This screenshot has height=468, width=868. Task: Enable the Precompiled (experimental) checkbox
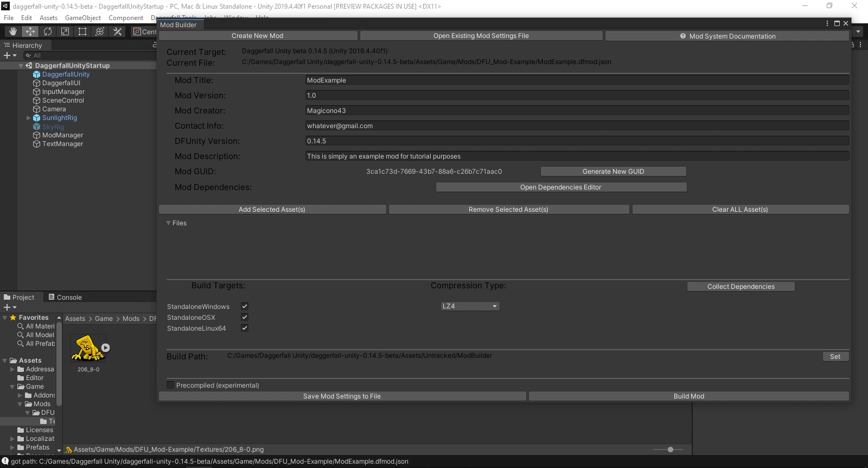pos(170,385)
